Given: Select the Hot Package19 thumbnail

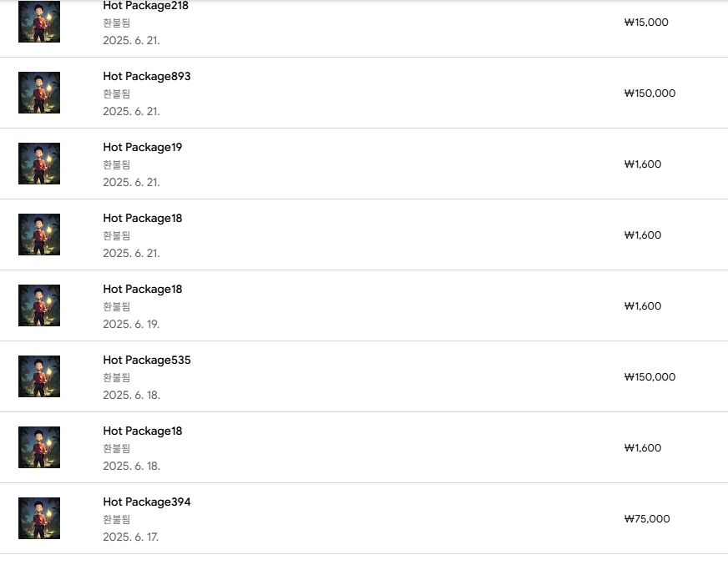Looking at the screenshot, I should coord(39,164).
